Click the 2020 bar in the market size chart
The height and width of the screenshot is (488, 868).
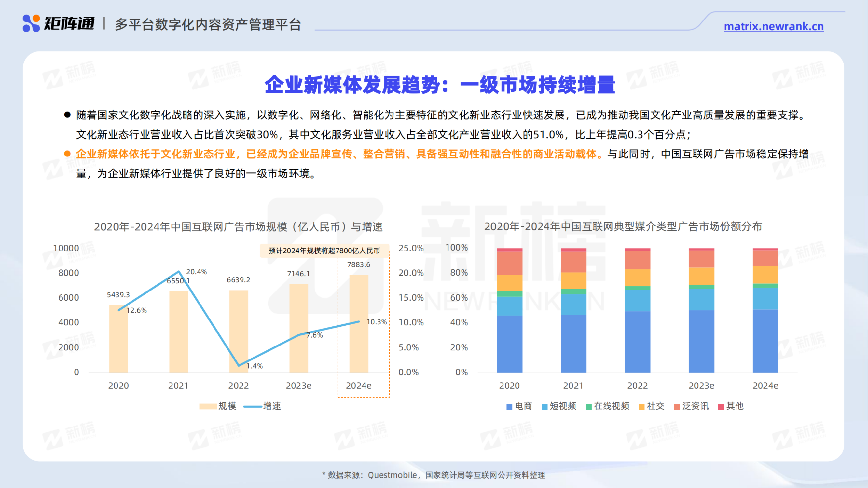coord(118,339)
